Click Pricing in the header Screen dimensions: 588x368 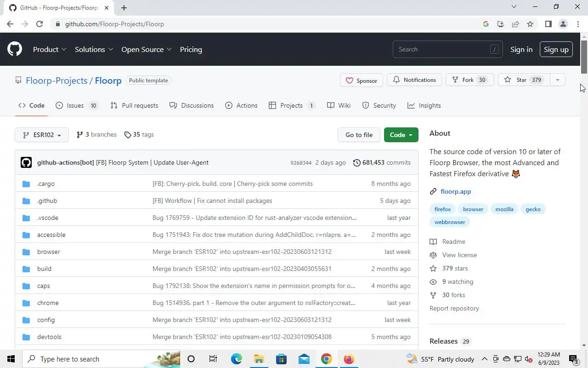point(191,49)
